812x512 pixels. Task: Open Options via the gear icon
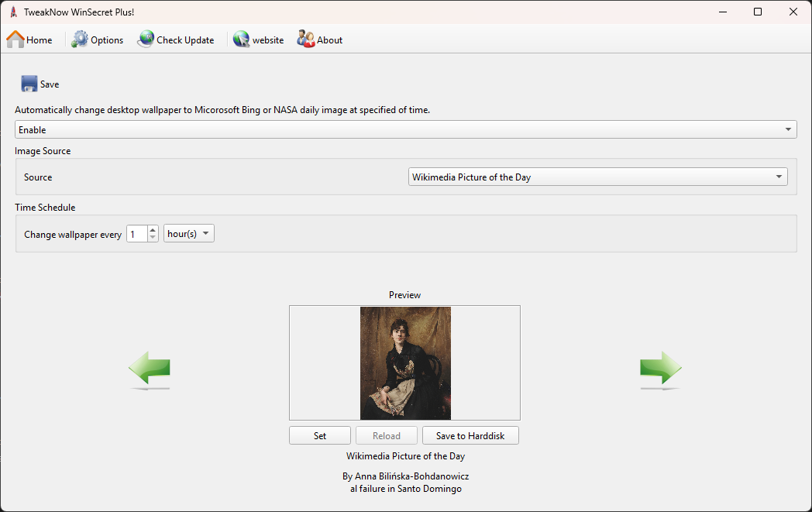coord(81,40)
